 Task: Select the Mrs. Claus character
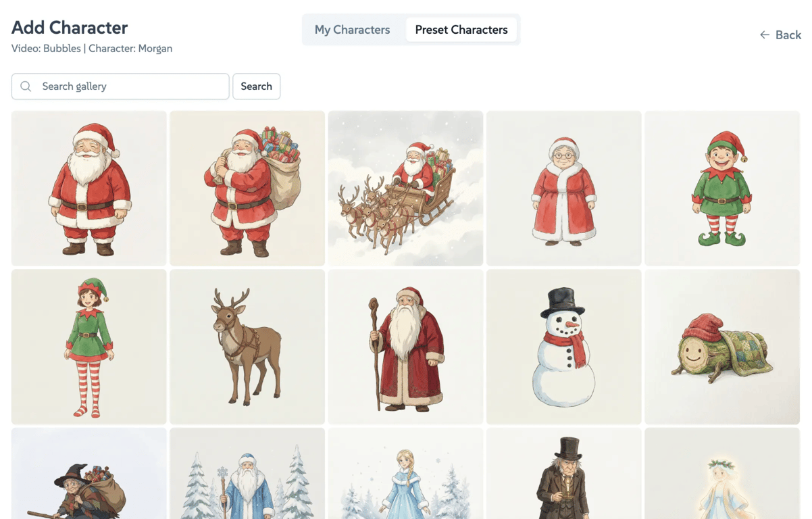(x=564, y=189)
